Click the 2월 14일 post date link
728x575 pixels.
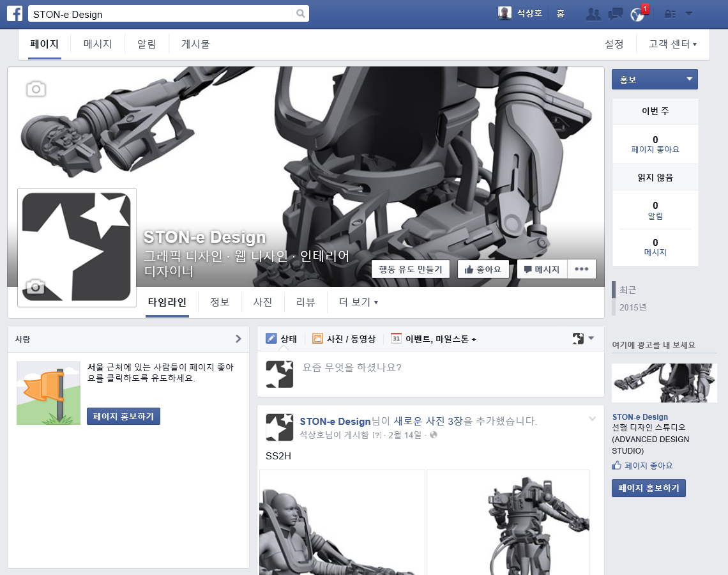point(405,435)
